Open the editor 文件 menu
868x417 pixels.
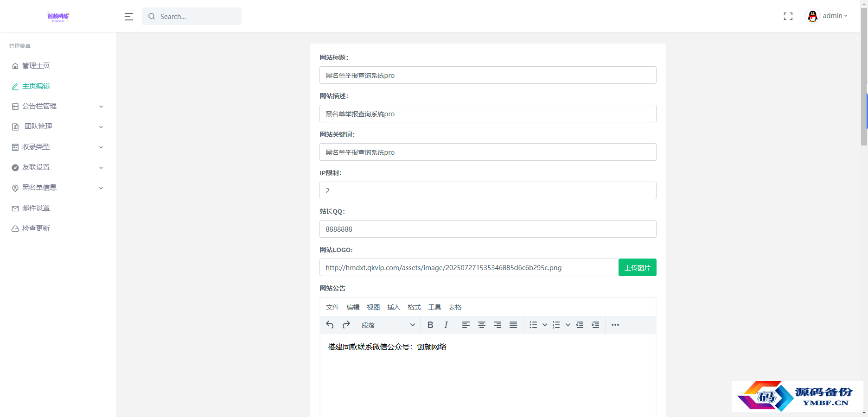(332, 307)
